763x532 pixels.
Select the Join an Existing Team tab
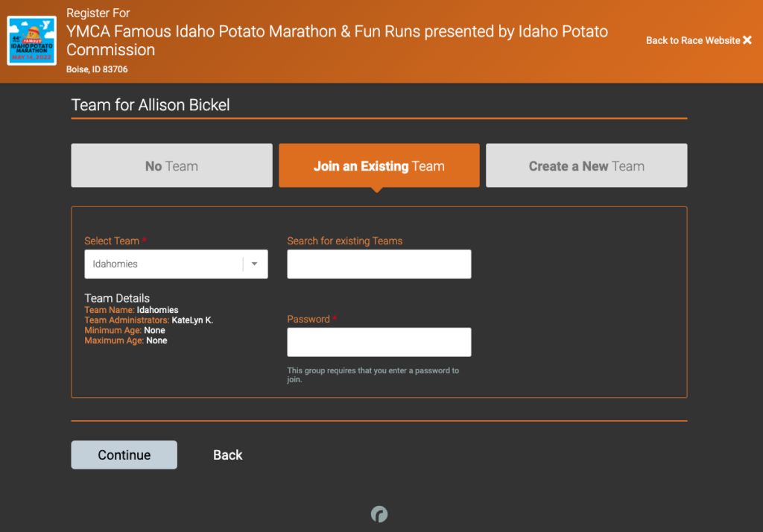[379, 165]
